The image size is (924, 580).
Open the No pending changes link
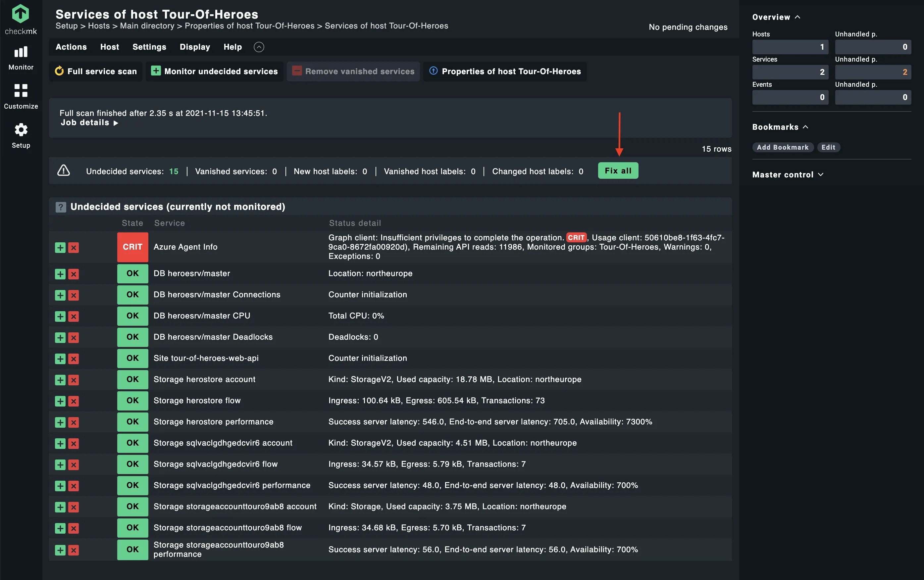pos(688,27)
